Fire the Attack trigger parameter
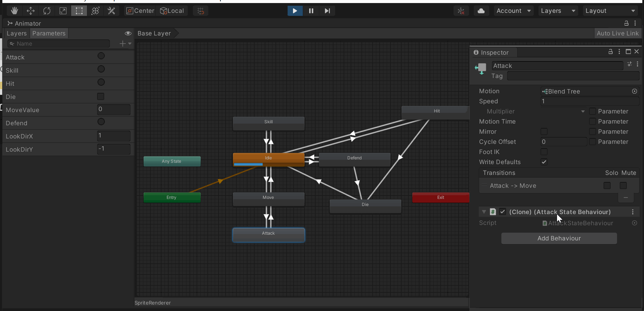Screen dimensions: 644x311 pyautogui.click(x=101, y=56)
